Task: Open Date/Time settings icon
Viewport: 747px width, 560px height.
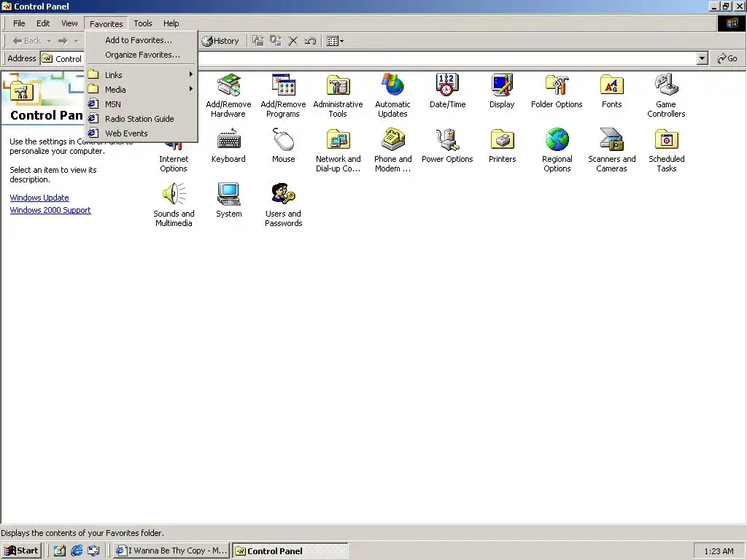Action: 447,91
